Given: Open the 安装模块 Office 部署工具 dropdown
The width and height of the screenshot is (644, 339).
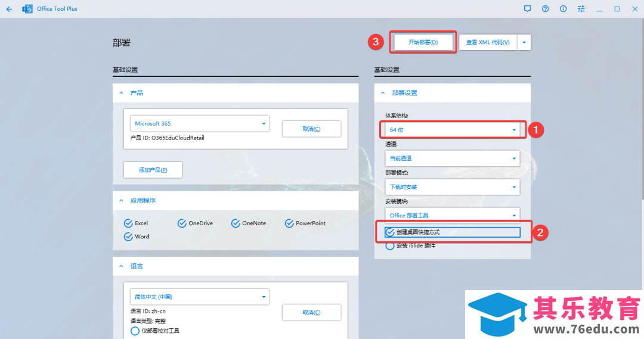Looking at the screenshot, I should [x=452, y=215].
